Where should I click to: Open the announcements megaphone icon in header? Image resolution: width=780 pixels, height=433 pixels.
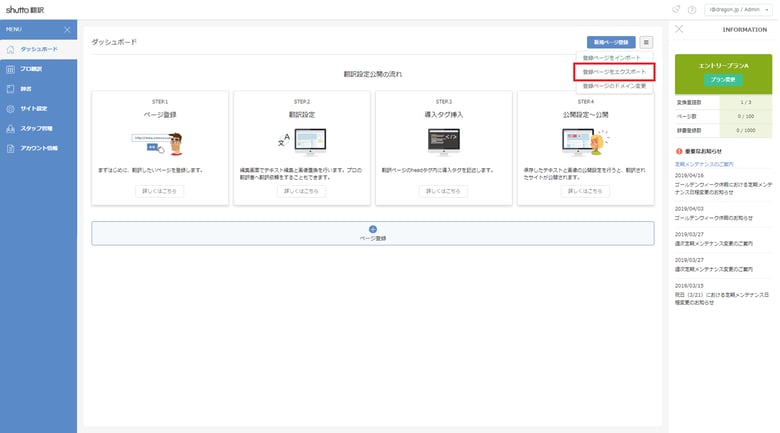click(x=676, y=9)
